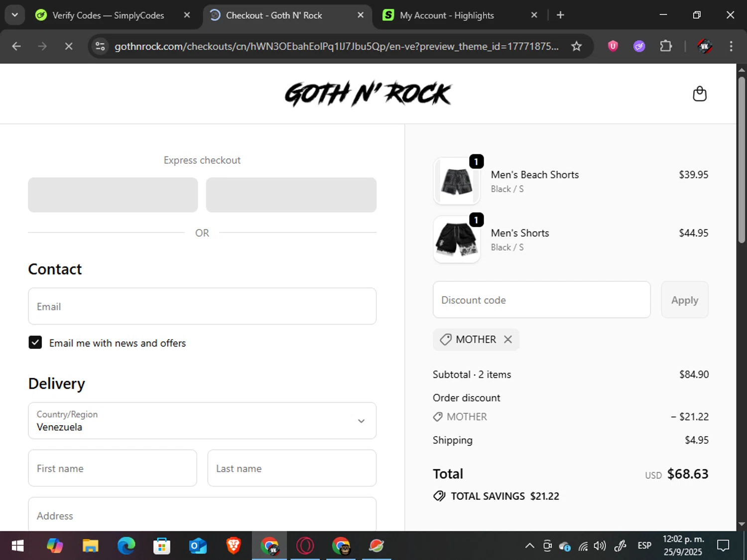Click the Total price $68.63
Screen dimensions: 747x560
click(688, 474)
